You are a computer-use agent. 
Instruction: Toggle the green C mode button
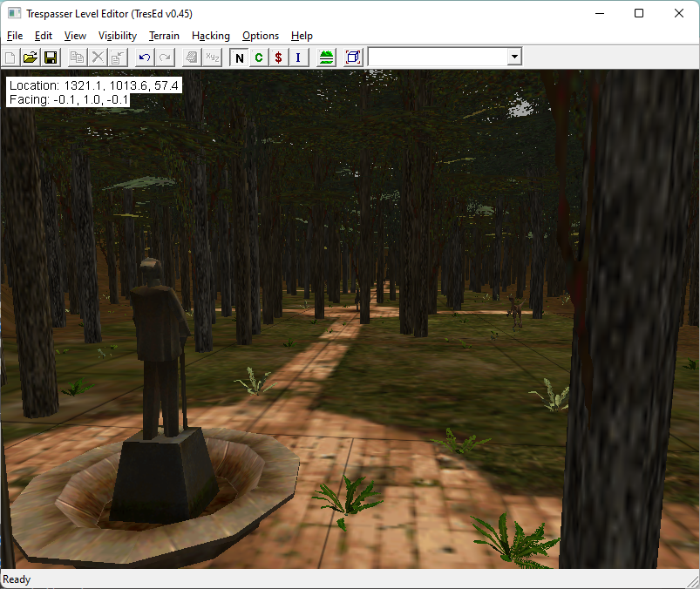[x=259, y=58]
